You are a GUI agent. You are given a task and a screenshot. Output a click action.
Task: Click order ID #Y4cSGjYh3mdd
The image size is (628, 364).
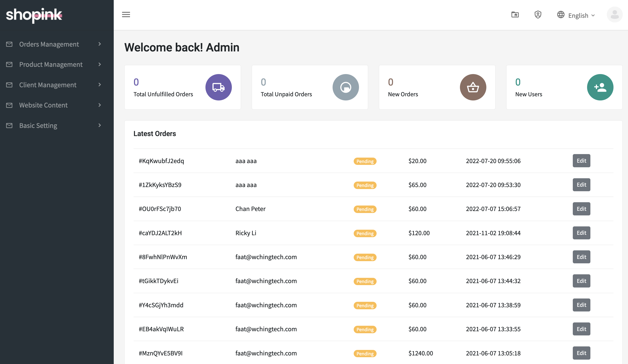click(x=161, y=305)
